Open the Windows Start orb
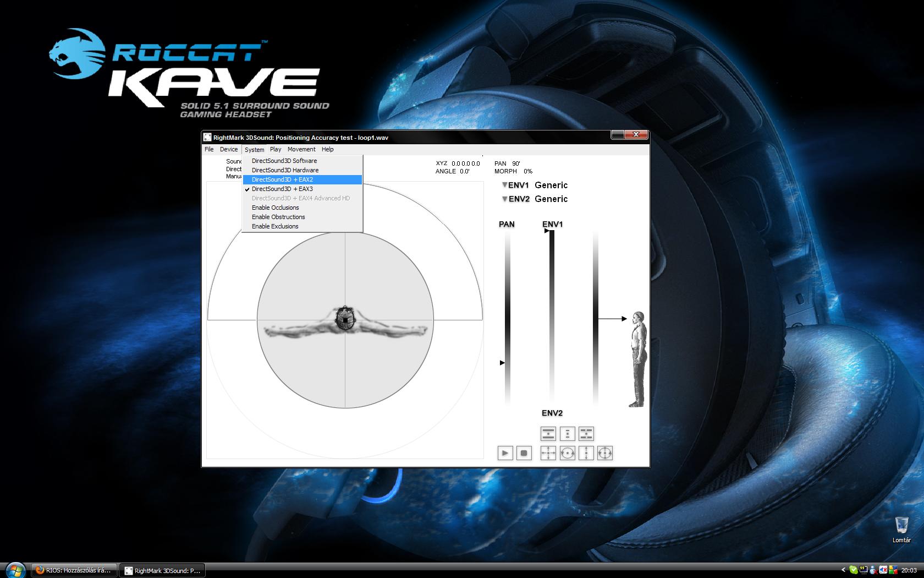This screenshot has width=924, height=578. 15,570
